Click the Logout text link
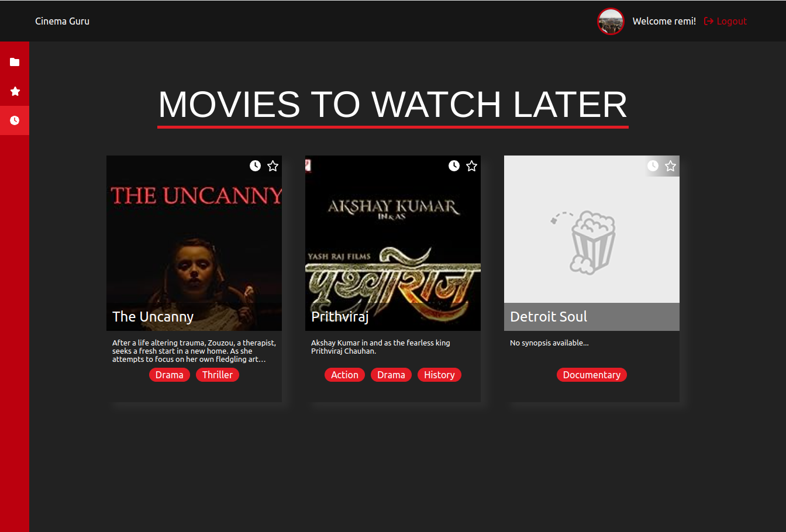The image size is (786, 532). coord(730,21)
